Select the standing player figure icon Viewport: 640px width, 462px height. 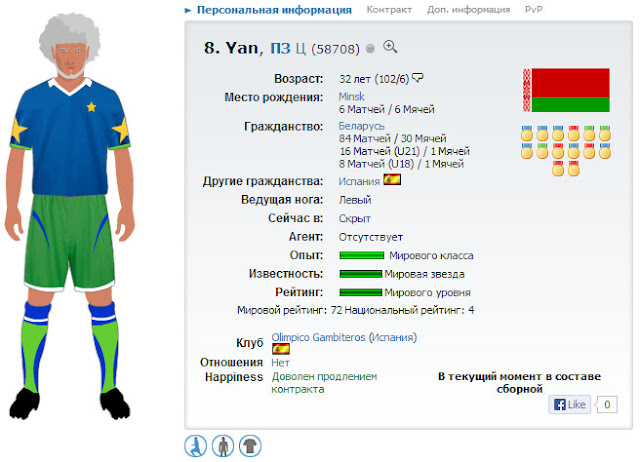coord(223,446)
